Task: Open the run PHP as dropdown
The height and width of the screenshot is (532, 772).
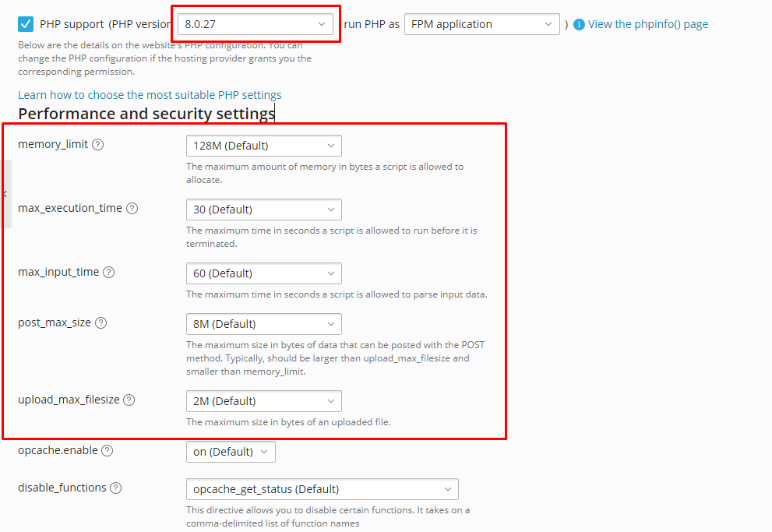Action: 481,24
